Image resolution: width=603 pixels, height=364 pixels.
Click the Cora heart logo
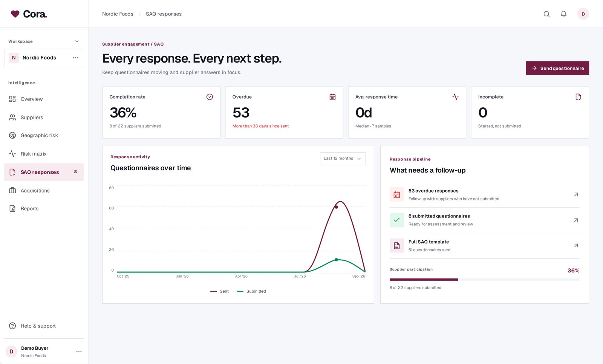point(15,14)
